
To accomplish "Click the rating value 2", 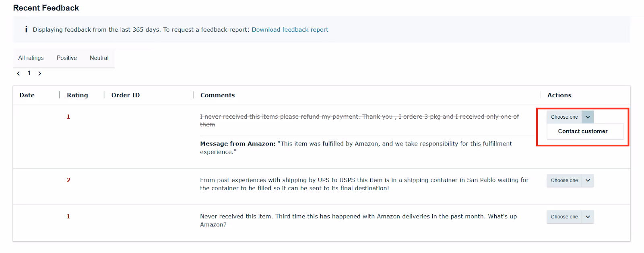I will (x=68, y=180).
